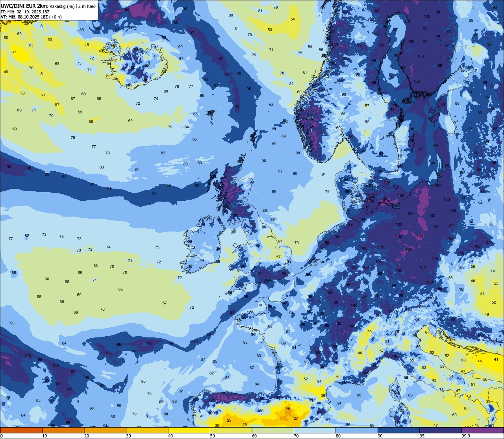This screenshot has width=504, height=439.
Task: Click the legend tick label "20"
Action: coord(87,435)
